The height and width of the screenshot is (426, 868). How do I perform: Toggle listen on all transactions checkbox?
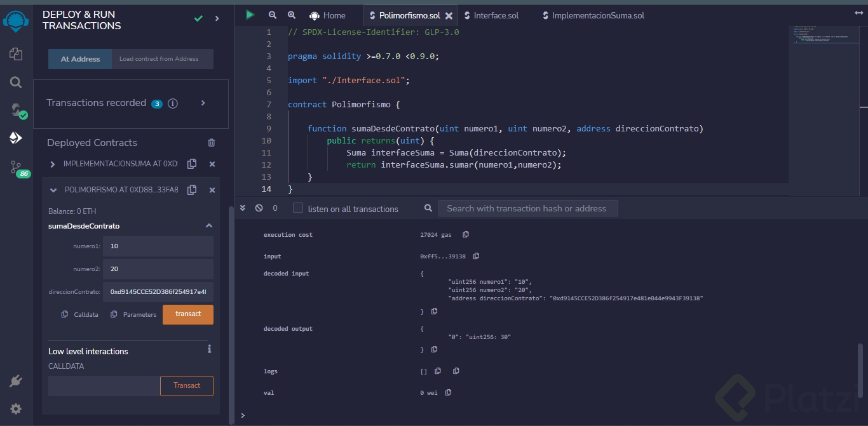pos(297,208)
